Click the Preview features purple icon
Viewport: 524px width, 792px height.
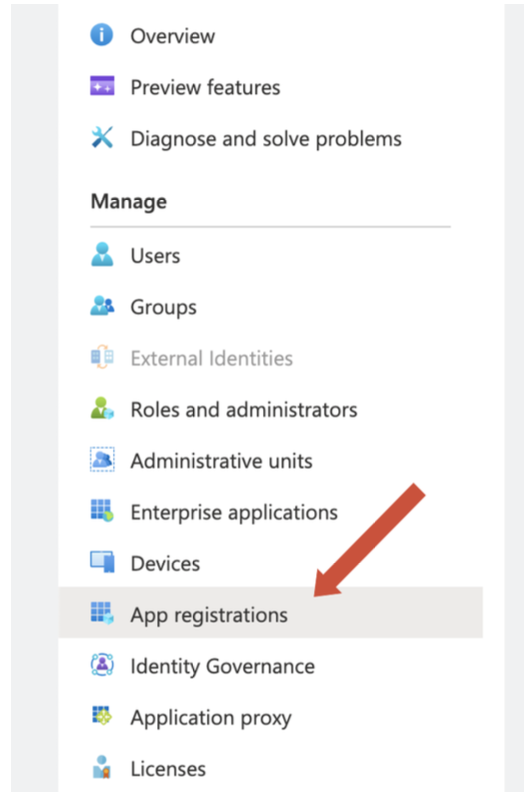[x=102, y=86]
